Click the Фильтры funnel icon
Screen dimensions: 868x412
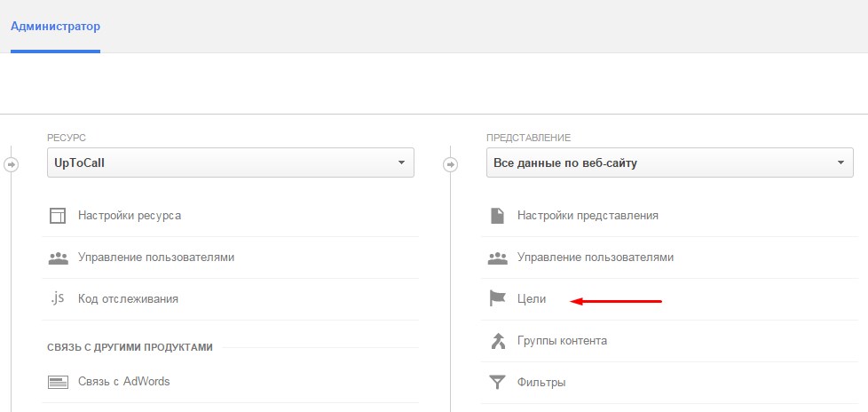coord(497,383)
